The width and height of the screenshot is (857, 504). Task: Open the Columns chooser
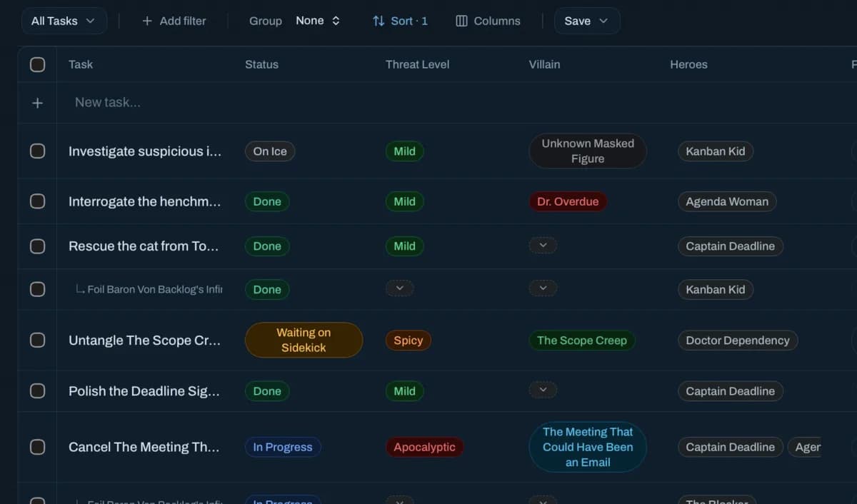(488, 21)
